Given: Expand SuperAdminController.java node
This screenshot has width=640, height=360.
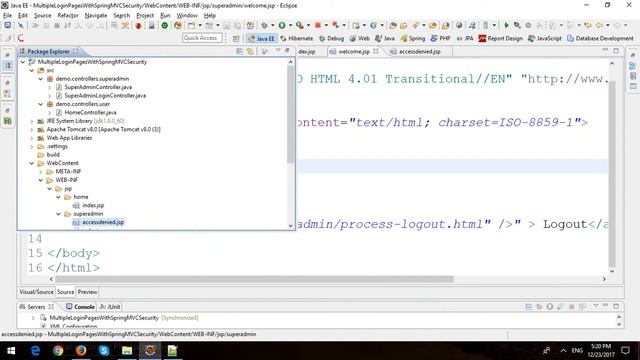Looking at the screenshot, I should (50, 87).
